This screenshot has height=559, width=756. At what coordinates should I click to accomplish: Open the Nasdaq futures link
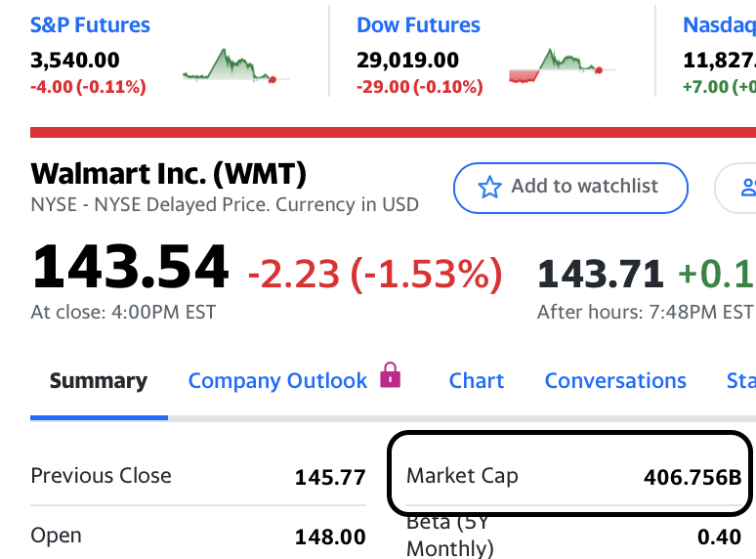pyautogui.click(x=719, y=25)
